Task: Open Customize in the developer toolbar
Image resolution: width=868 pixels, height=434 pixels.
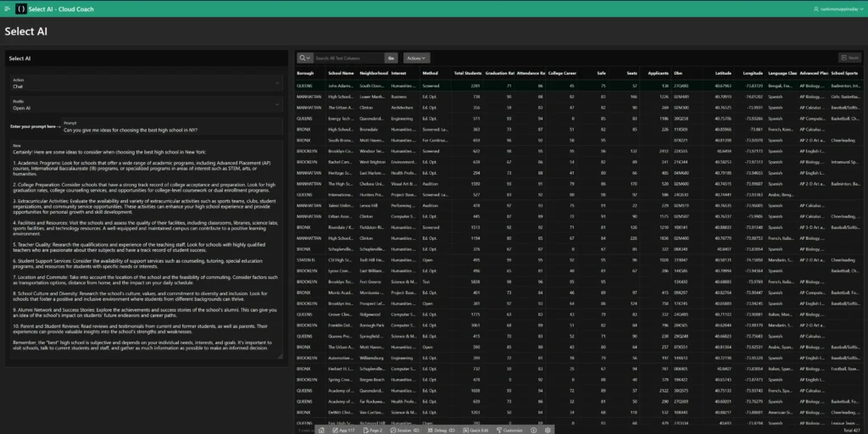Action: coord(512,430)
